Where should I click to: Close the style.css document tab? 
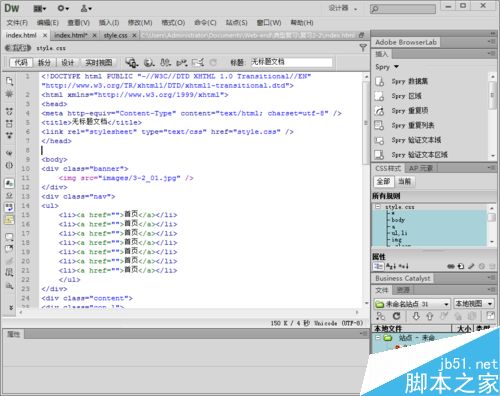pos(134,35)
